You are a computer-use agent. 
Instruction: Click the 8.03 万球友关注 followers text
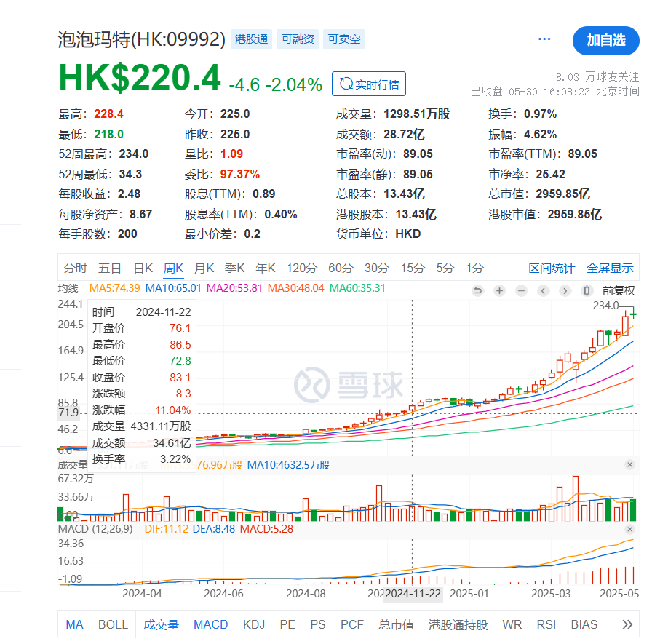coord(597,76)
